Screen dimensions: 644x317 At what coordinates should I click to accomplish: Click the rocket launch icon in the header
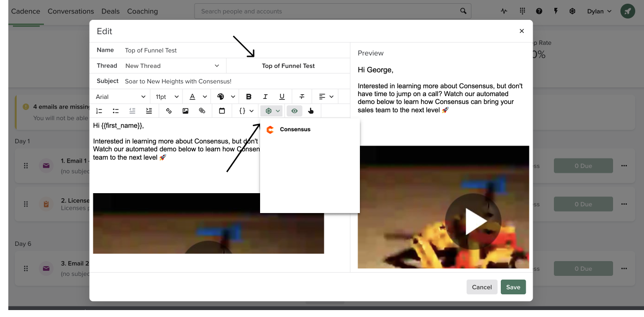coord(627,11)
